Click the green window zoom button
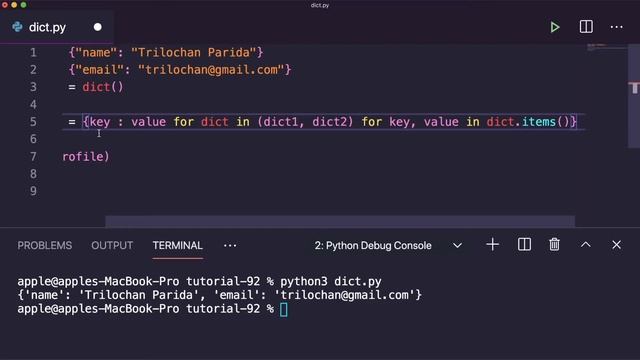640x360 pixels. 23,5
